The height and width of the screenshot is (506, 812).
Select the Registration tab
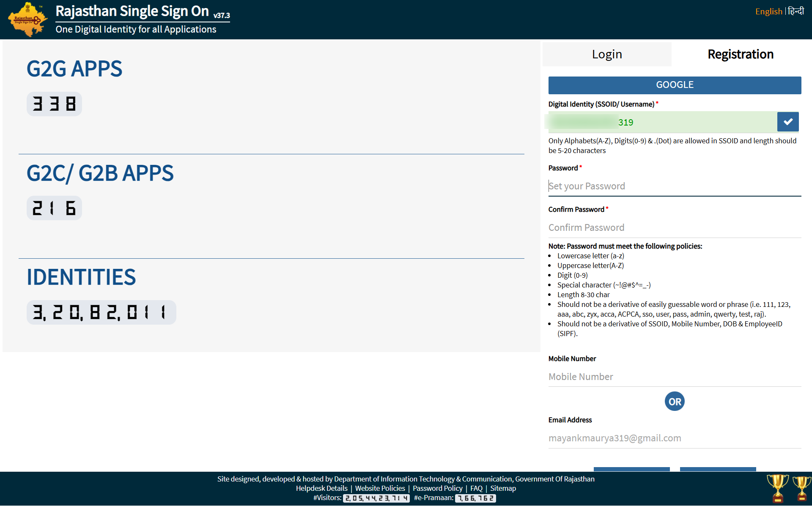point(740,54)
